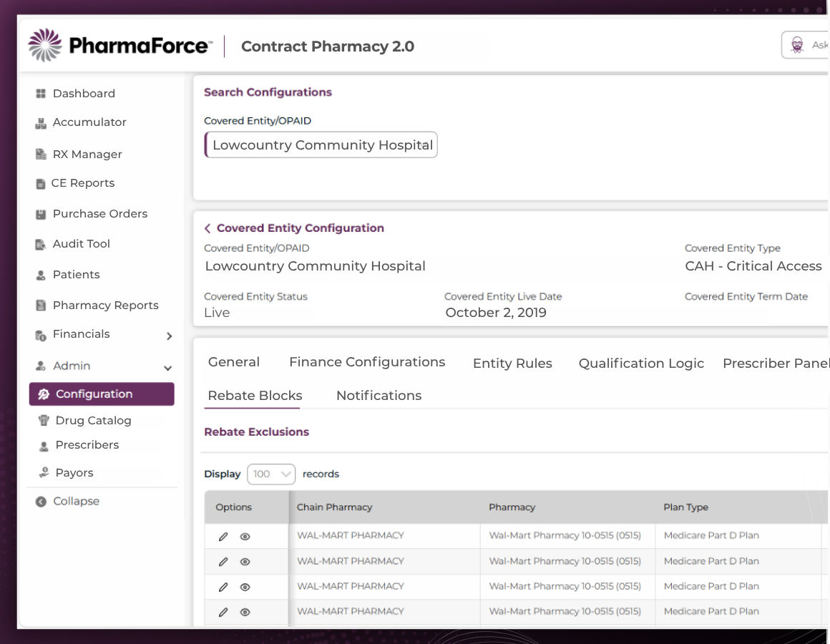This screenshot has width=830, height=644.
Task: Click the Collapse arrow icon
Action: pos(41,502)
